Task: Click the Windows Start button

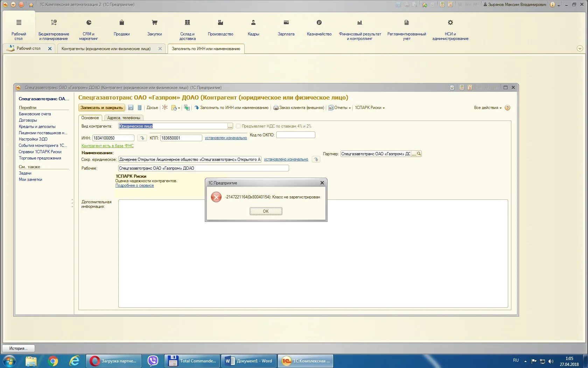Action: (x=9, y=361)
